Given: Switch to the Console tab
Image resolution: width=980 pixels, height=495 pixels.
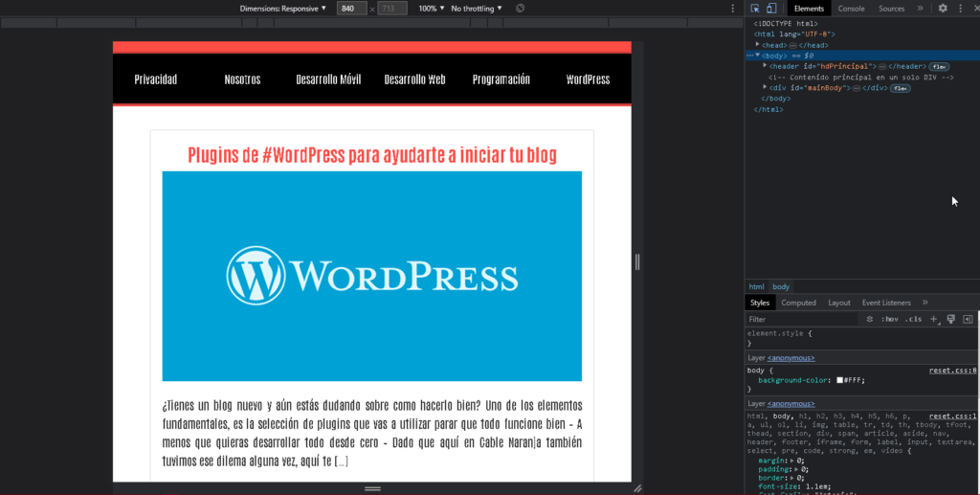Looking at the screenshot, I should [x=851, y=8].
